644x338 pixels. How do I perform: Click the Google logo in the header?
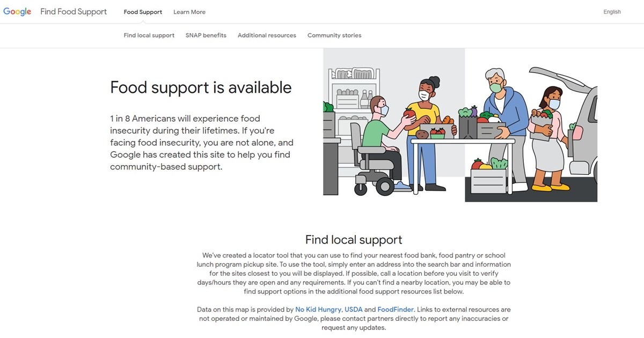coord(17,12)
